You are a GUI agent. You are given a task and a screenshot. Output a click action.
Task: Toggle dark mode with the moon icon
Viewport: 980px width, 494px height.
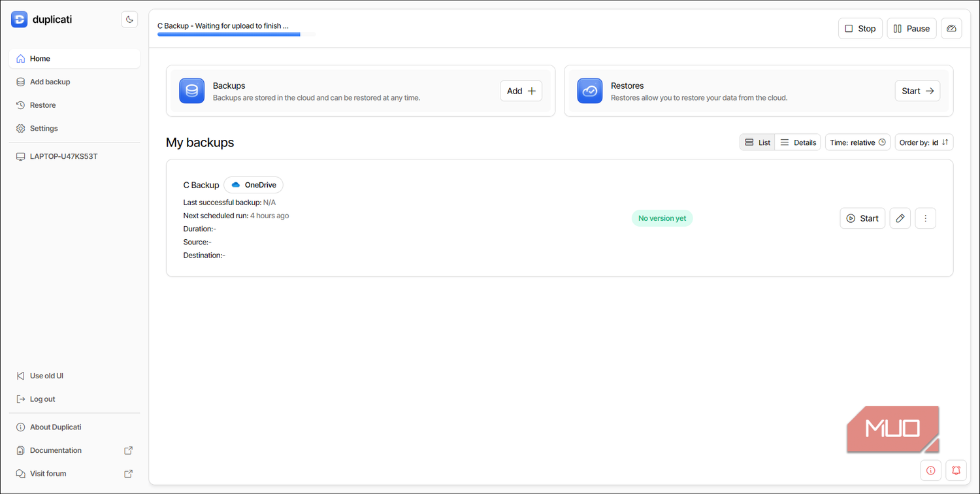click(129, 20)
